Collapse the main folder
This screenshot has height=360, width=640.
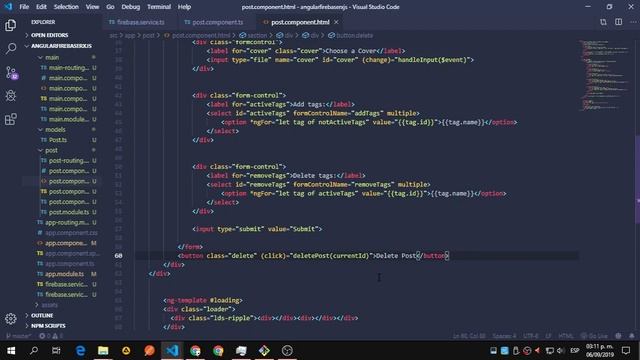click(x=52, y=58)
